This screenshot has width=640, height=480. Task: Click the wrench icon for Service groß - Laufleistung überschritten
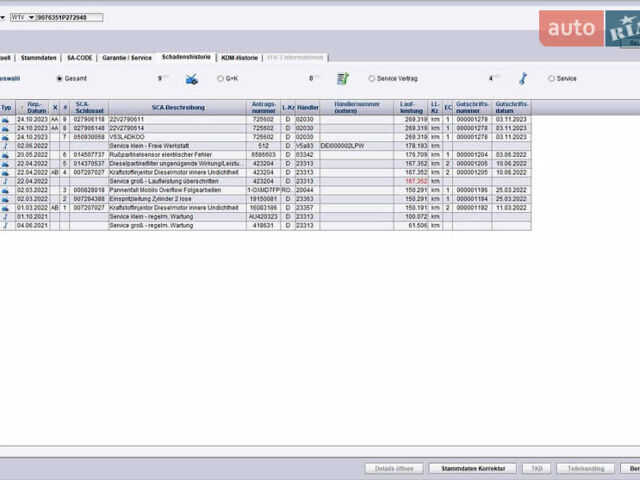coord(5,182)
